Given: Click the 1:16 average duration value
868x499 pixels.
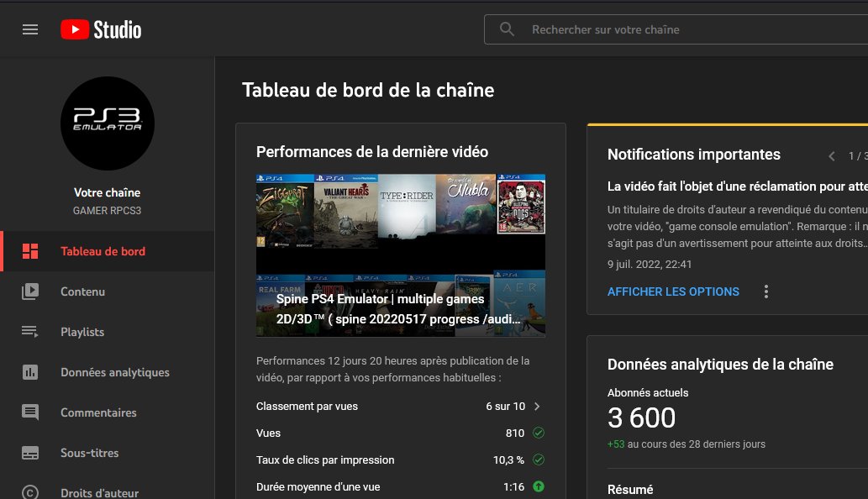Looking at the screenshot, I should tap(513, 487).
